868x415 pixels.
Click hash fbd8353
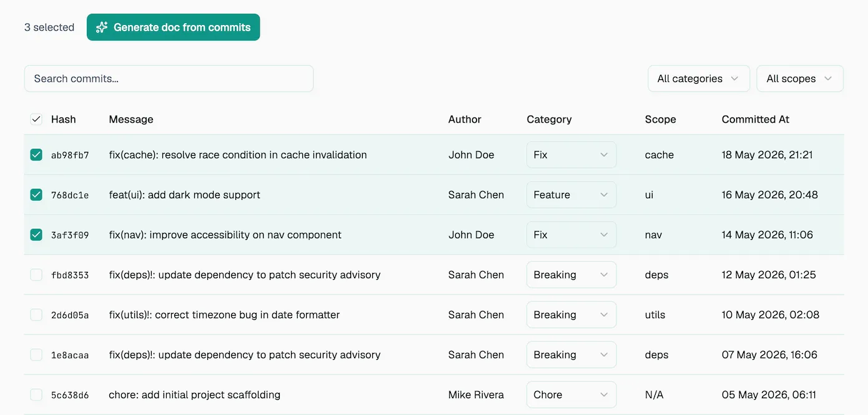point(70,275)
